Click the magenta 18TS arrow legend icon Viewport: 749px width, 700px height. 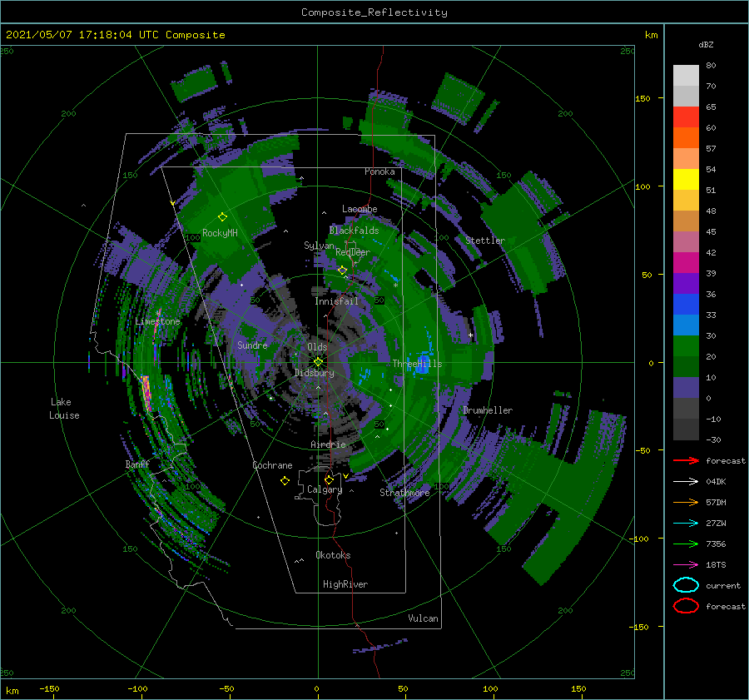point(686,565)
